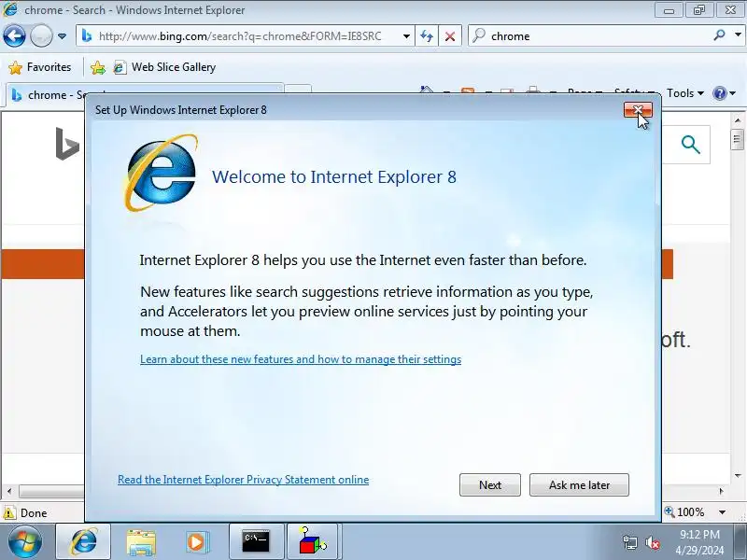Click the Forward navigation arrow button
The image size is (747, 560).
[41, 35]
